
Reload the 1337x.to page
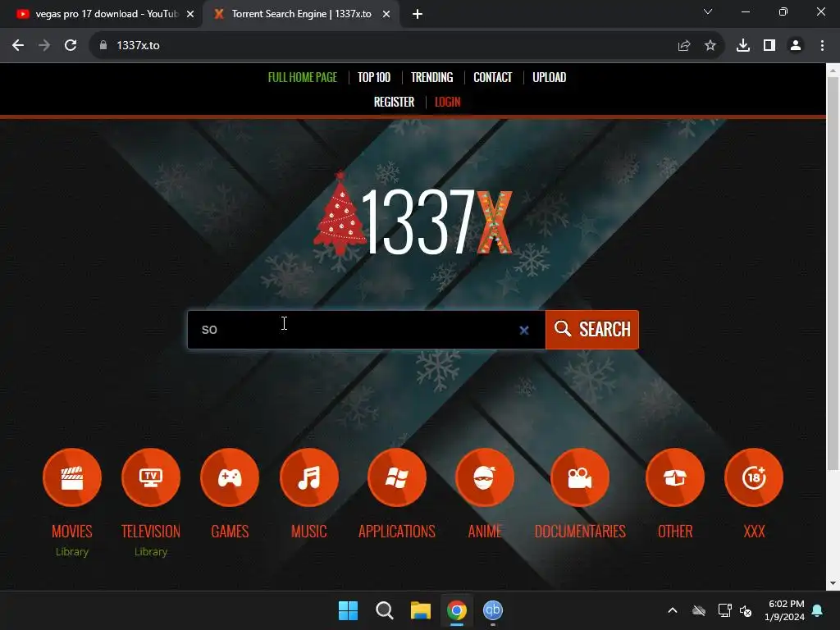point(71,46)
